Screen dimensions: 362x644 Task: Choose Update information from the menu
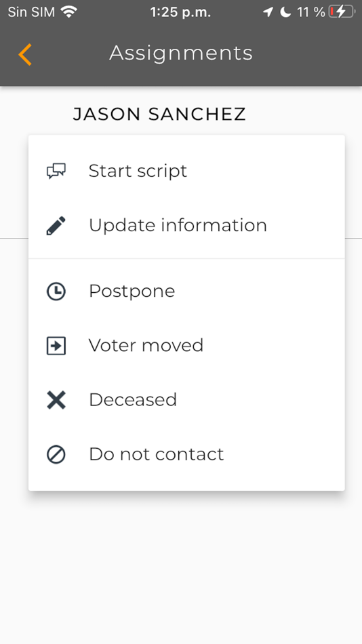tap(186, 226)
